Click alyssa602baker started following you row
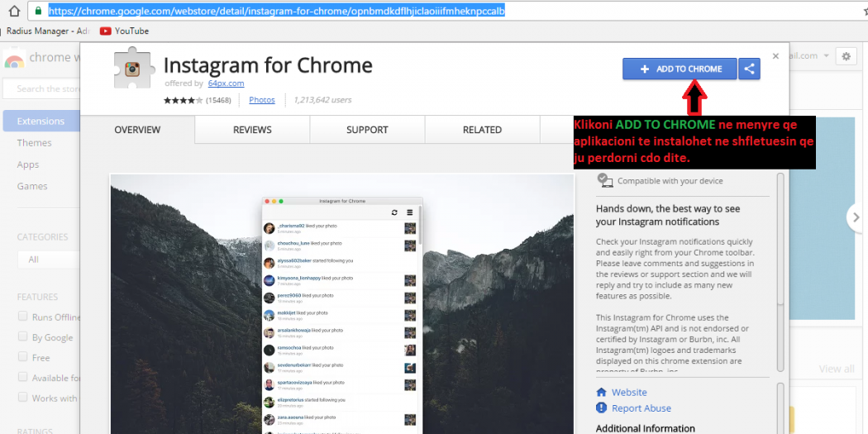 (x=340, y=263)
